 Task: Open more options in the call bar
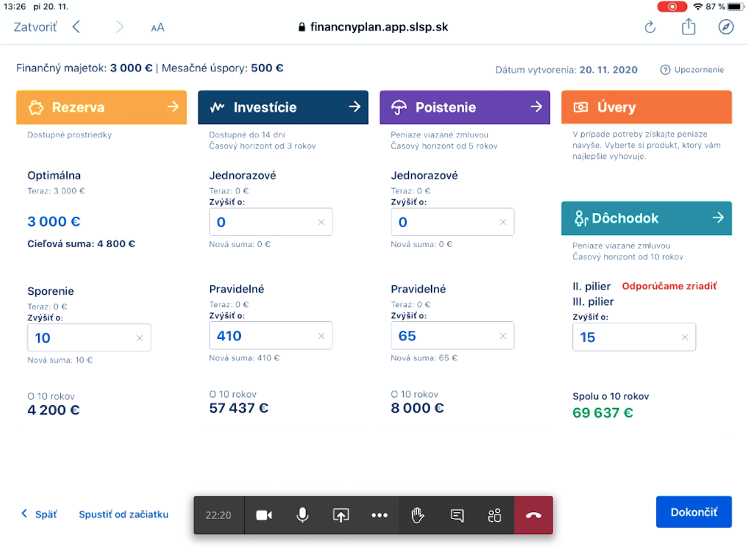pyautogui.click(x=379, y=515)
